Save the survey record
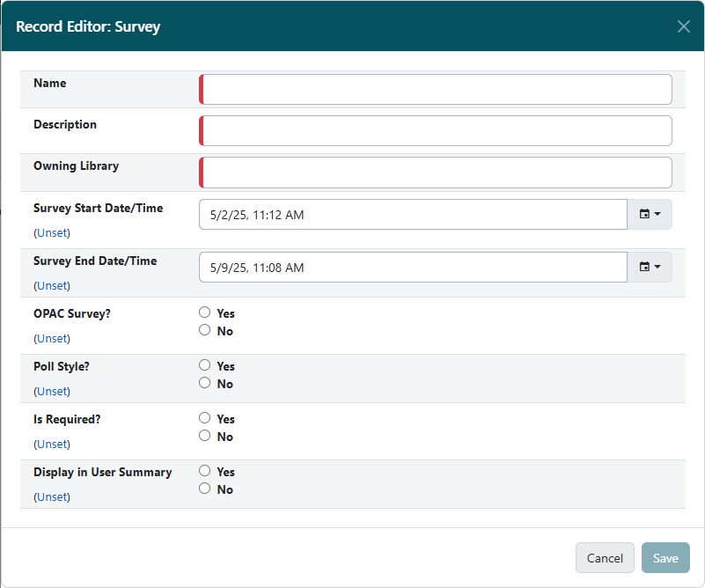This screenshot has width=705, height=588. 665,557
